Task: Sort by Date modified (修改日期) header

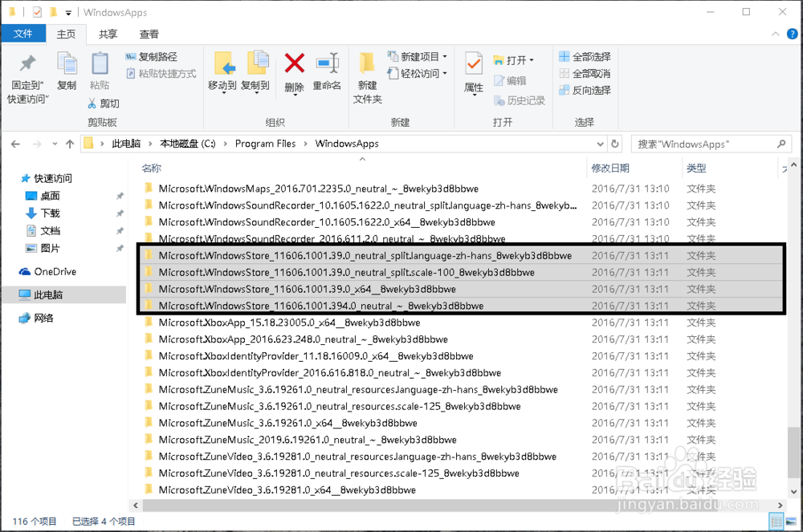Action: [x=610, y=169]
